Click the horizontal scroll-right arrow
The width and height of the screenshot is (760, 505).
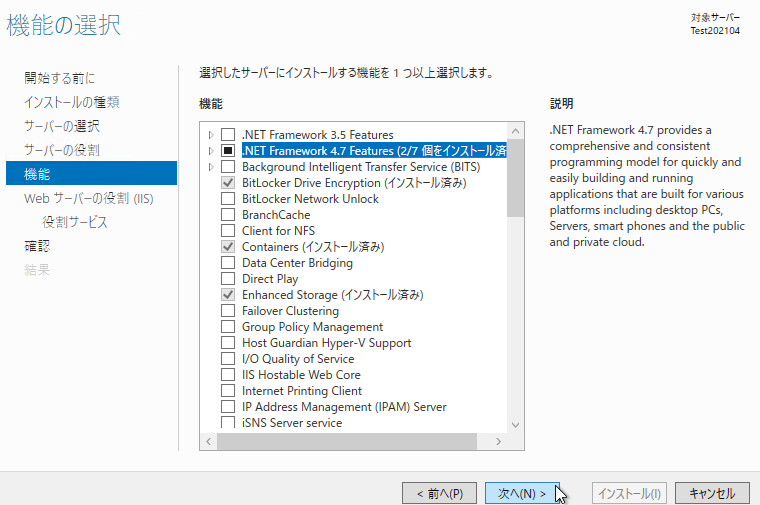498,442
